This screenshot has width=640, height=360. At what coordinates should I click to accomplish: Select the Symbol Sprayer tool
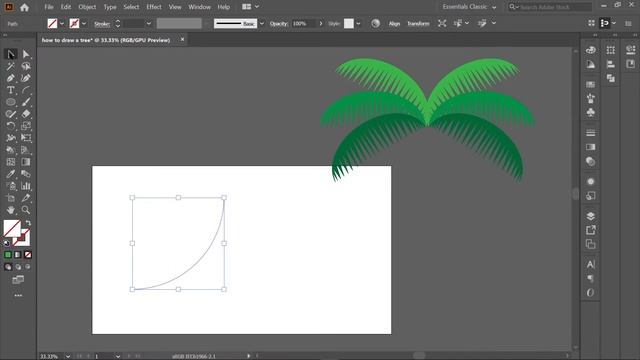(11, 186)
